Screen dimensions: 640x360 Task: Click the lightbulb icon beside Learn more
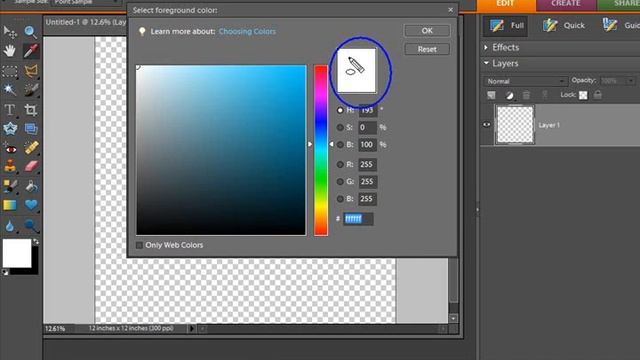(x=142, y=31)
